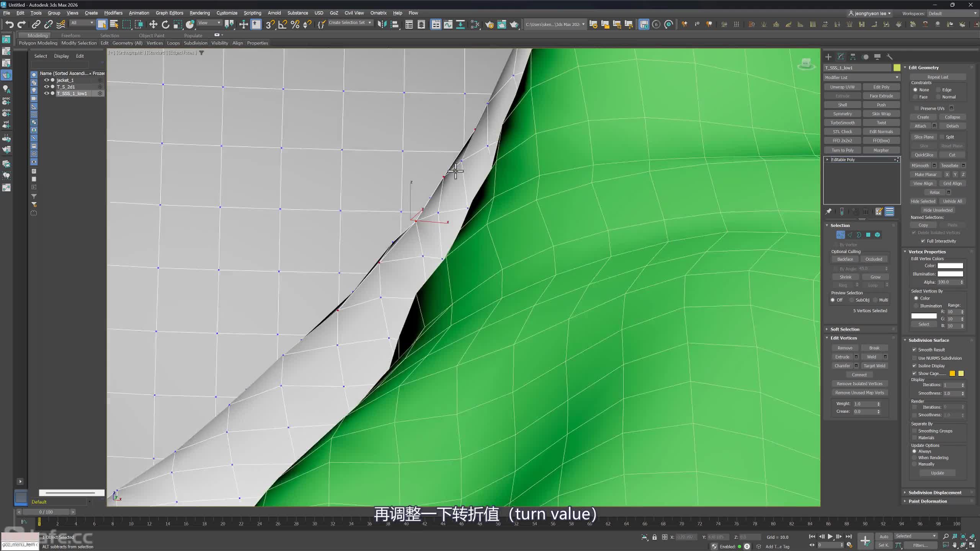Switch to Border sub-object selection level
Image resolution: width=980 pixels, height=551 pixels.
pos(859,235)
